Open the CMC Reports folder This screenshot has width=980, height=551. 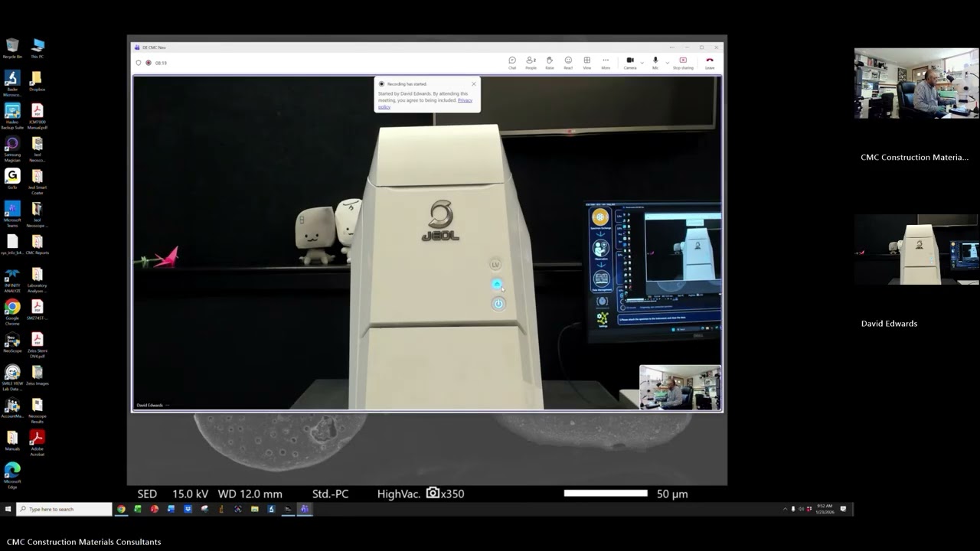pyautogui.click(x=37, y=245)
